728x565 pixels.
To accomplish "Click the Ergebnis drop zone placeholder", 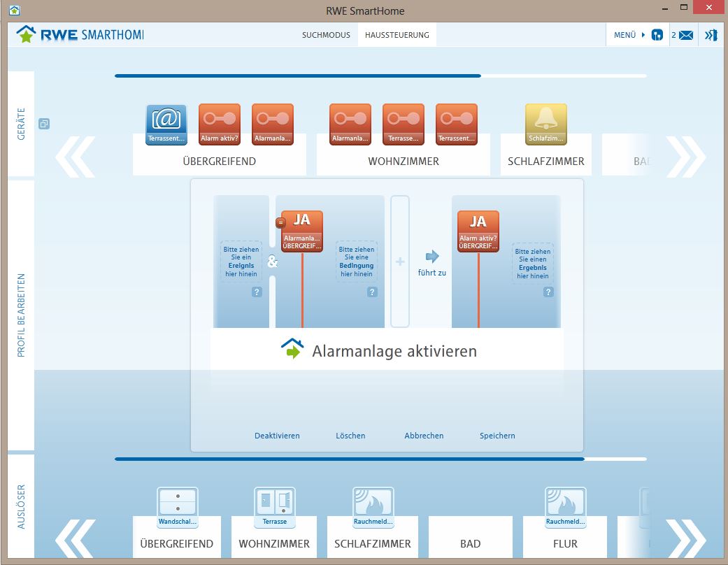I will pyautogui.click(x=532, y=263).
